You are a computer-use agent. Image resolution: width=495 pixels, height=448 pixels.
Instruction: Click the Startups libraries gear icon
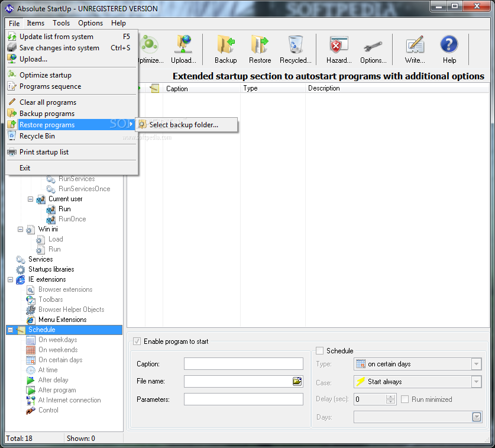[21, 269]
